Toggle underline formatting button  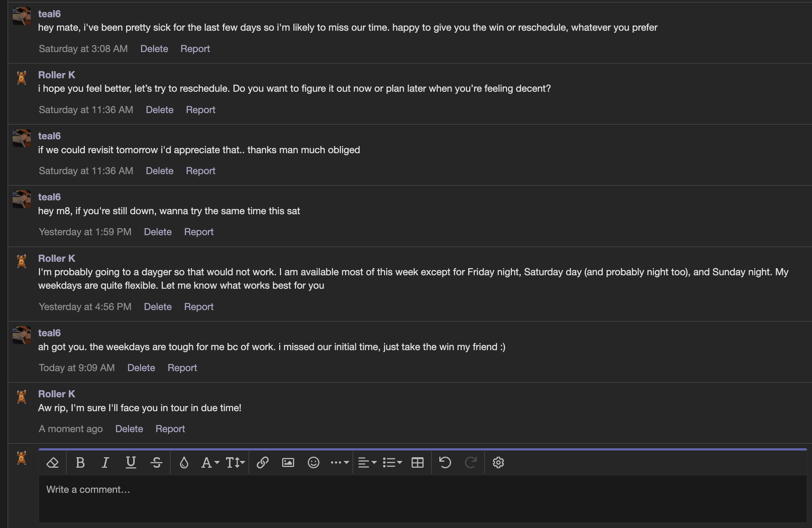pyautogui.click(x=131, y=463)
